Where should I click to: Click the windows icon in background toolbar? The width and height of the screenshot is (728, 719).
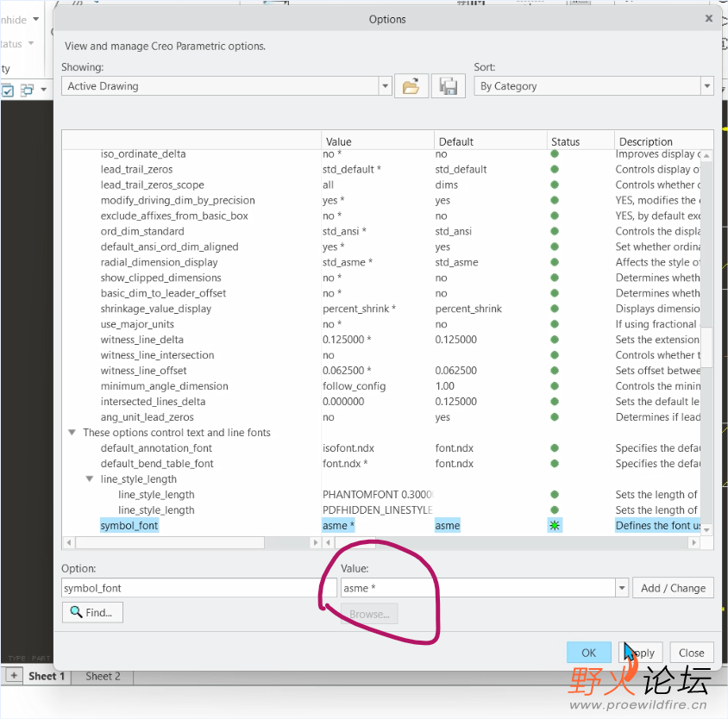pos(28,90)
